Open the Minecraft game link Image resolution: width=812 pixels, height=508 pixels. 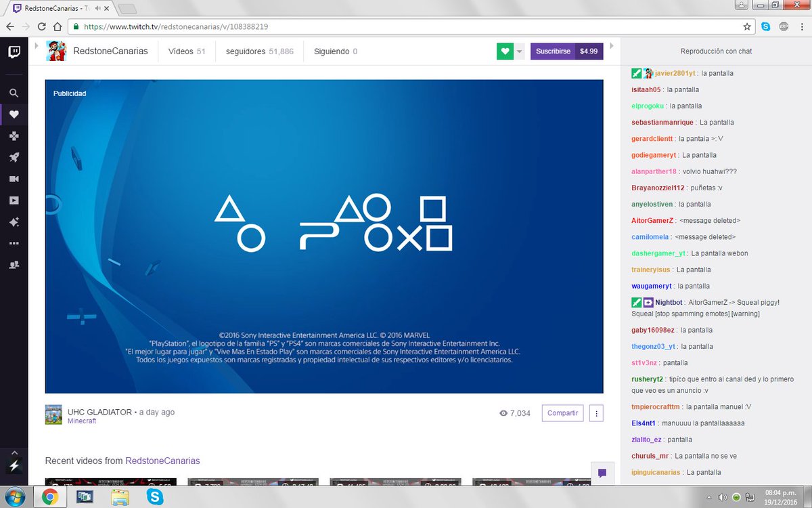point(82,421)
